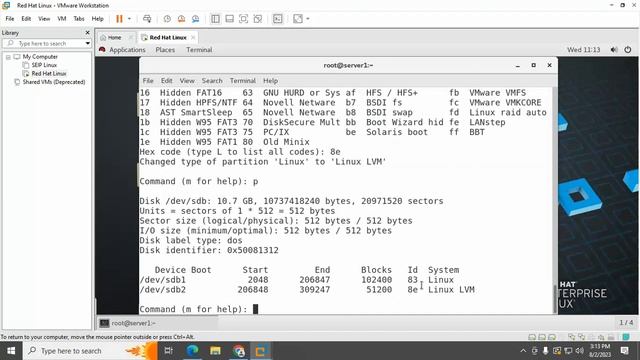Image resolution: width=640 pixels, height=360 pixels.
Task: Open terminal window View menu
Action: (187, 81)
